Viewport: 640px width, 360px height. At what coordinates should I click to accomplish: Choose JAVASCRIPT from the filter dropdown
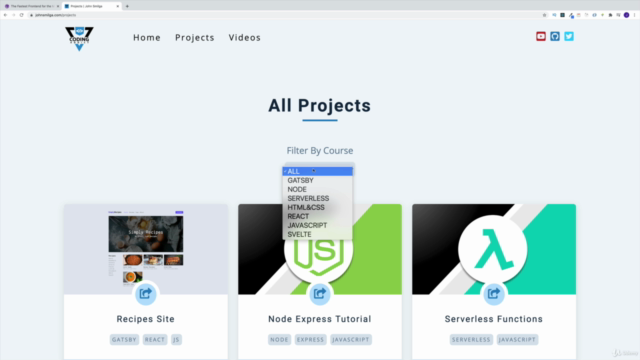point(318,225)
